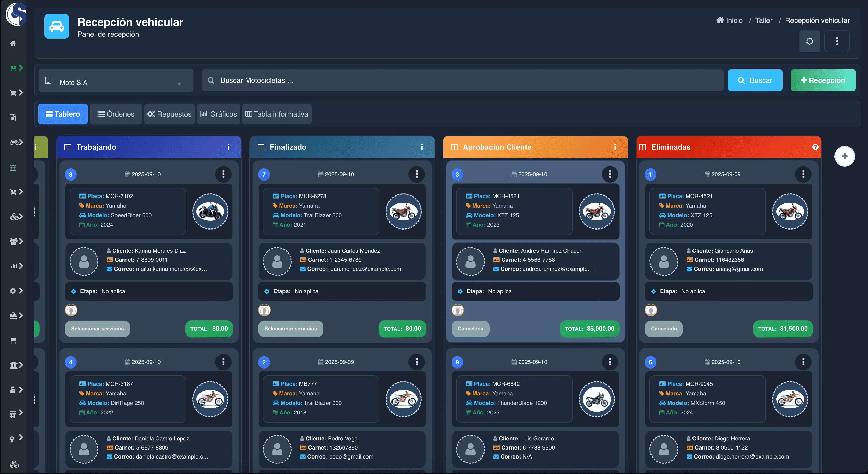Open the Moto S.A company dropdown

pyautogui.click(x=115, y=81)
